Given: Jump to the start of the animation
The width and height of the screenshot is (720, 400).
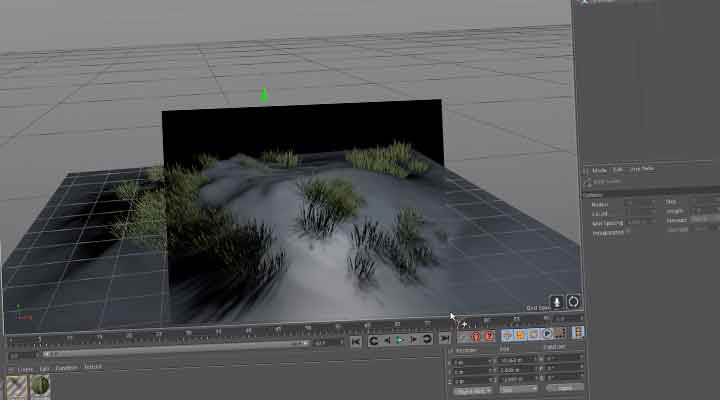Looking at the screenshot, I should [355, 340].
